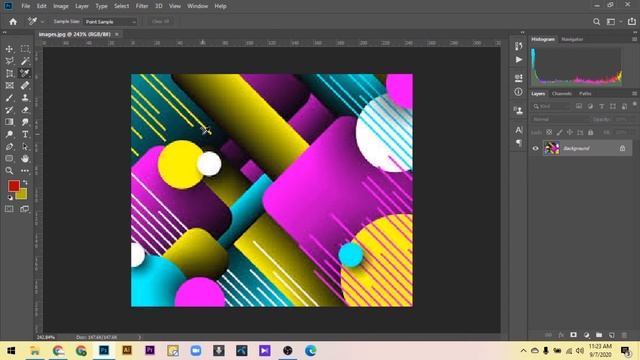Image resolution: width=640 pixels, height=360 pixels.
Task: Select the Rectangular Marquee tool
Action: pyautogui.click(x=25, y=49)
